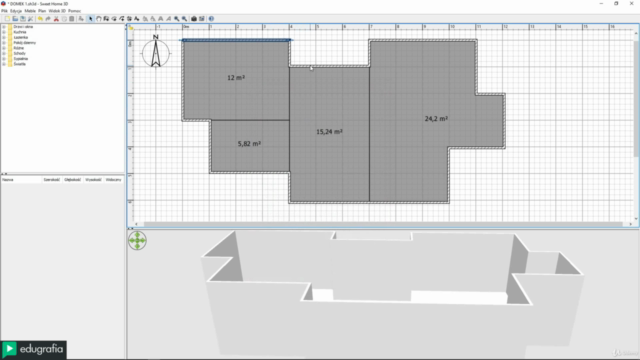The height and width of the screenshot is (360, 640).
Task: Click the Widoczny column header
Action: [x=113, y=180]
